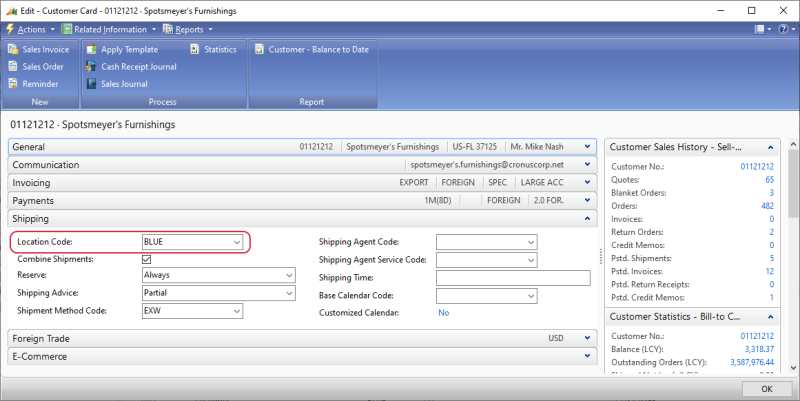Create a new Sales Order
800x401 pixels.
pos(36,67)
